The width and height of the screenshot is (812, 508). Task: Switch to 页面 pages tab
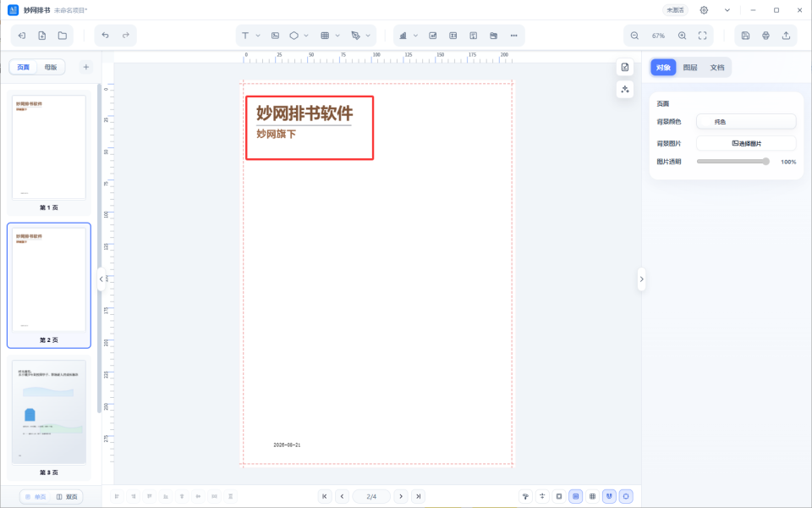click(24, 67)
